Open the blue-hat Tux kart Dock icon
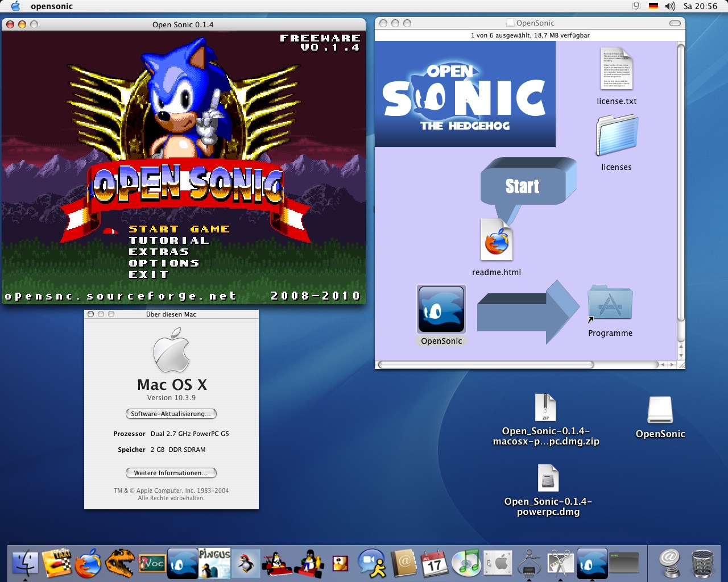Screen dimensions: 728x582 [x=277, y=563]
